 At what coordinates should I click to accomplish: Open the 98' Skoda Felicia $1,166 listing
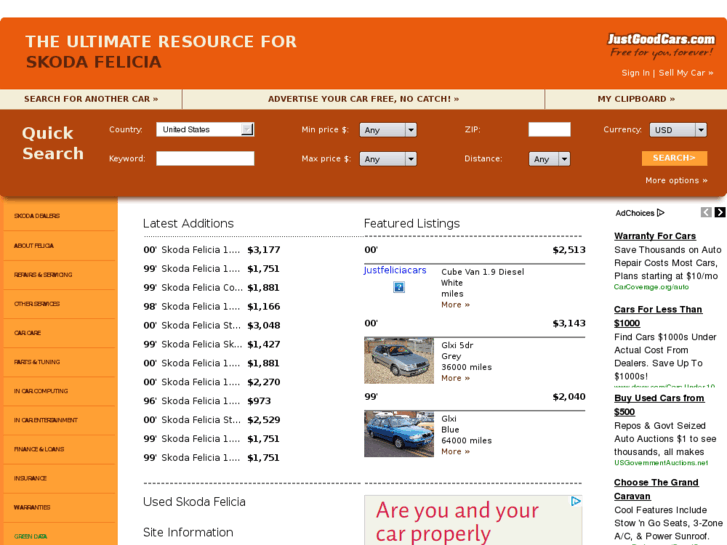212,307
